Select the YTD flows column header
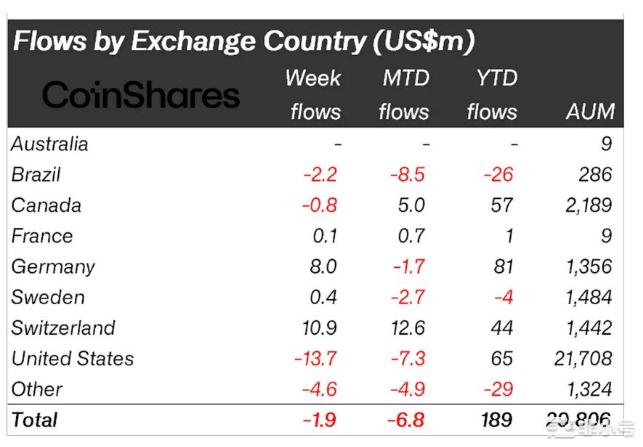The width and height of the screenshot is (643, 447). (491, 95)
